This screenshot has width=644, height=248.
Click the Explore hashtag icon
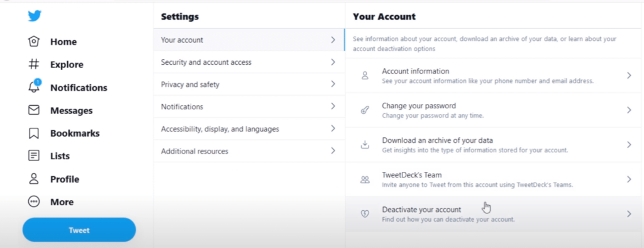[x=34, y=64]
